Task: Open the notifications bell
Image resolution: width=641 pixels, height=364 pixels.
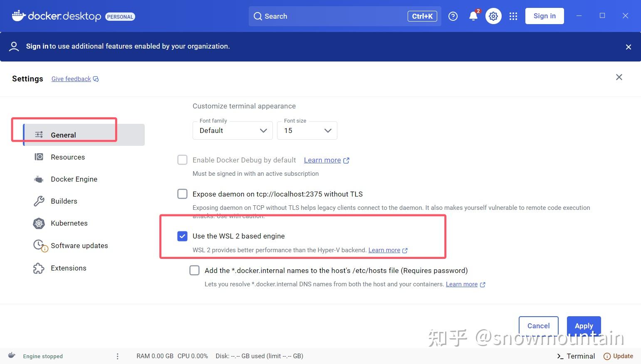Action: click(473, 16)
